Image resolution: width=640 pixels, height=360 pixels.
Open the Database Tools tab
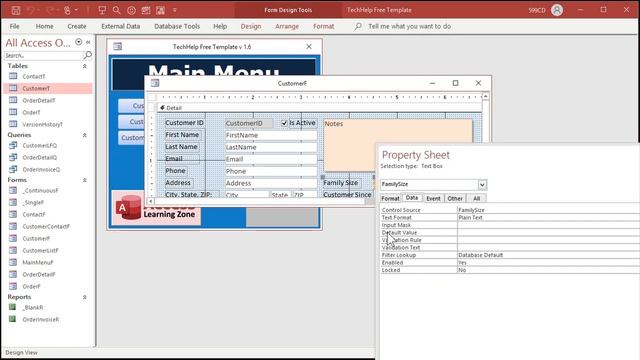[x=177, y=26]
